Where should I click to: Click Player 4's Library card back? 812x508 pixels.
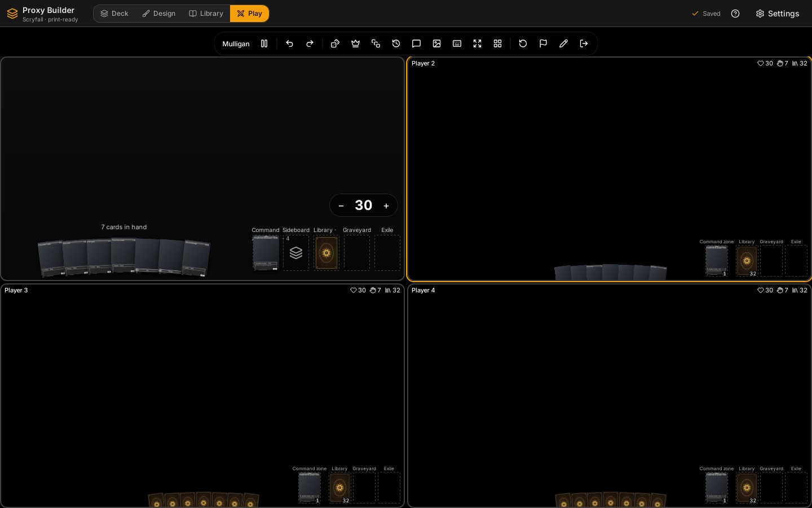click(747, 488)
